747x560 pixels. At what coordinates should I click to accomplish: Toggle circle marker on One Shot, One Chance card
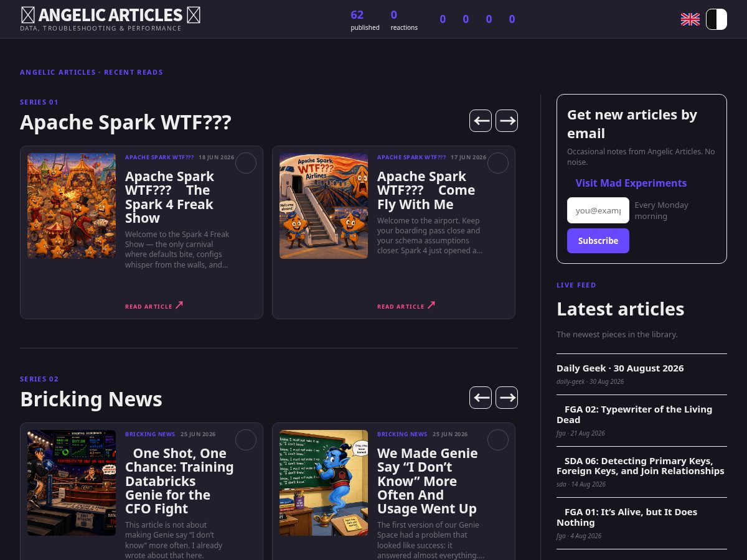tap(246, 440)
